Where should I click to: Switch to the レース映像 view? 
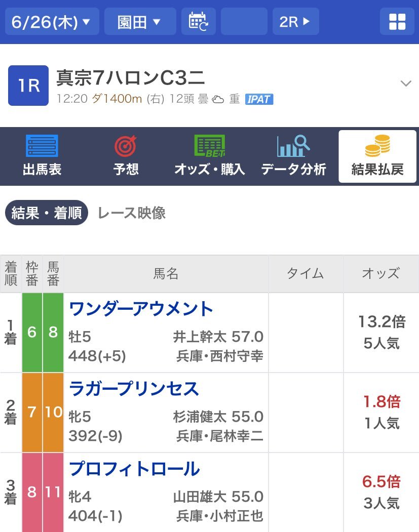[132, 213]
